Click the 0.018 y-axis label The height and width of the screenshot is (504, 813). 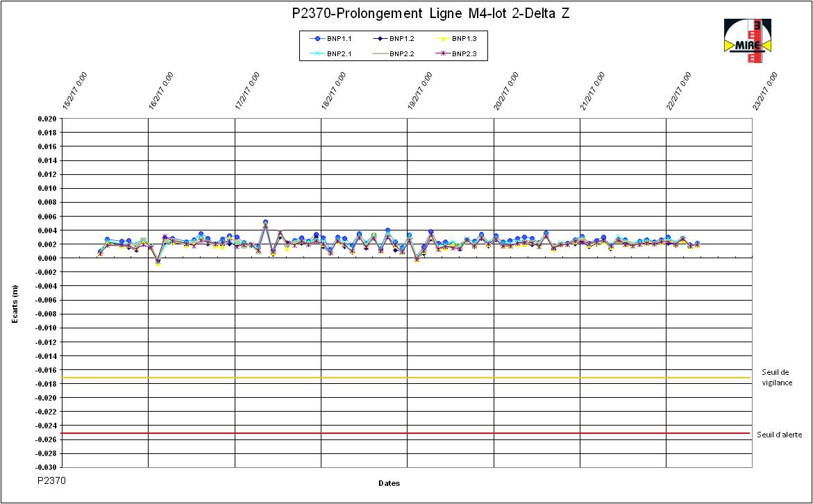pyautogui.click(x=48, y=133)
